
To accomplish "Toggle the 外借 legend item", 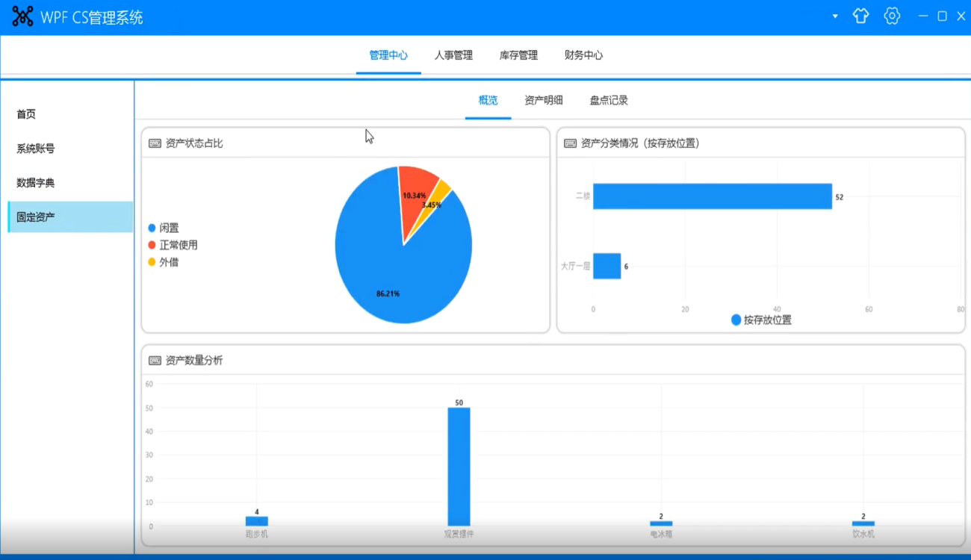I will (164, 262).
